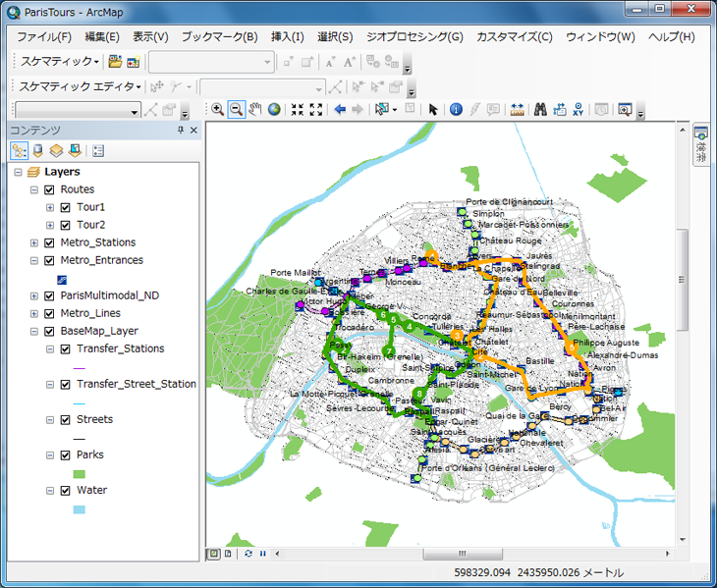The height and width of the screenshot is (588, 717).
Task: Uncheck the Parks layer checkbox
Action: click(65, 454)
